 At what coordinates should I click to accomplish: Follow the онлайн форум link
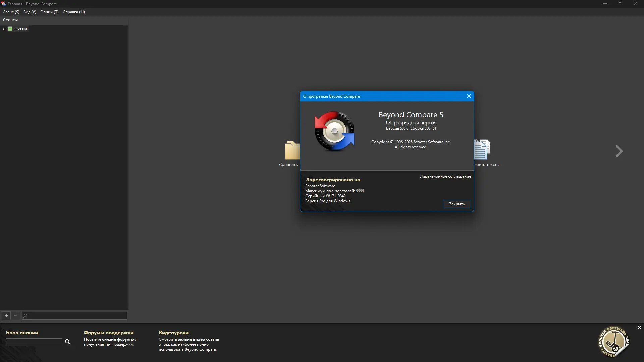tap(116, 339)
